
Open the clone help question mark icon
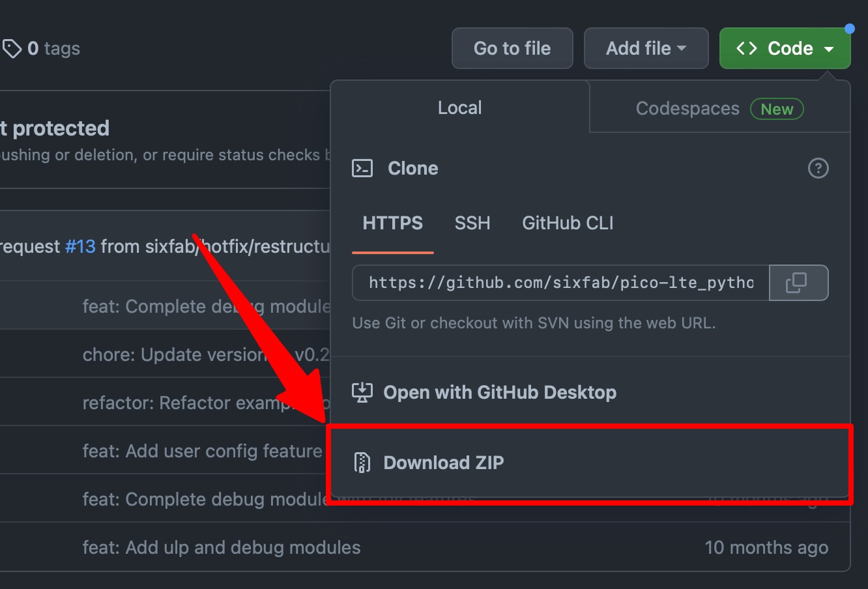pyautogui.click(x=818, y=168)
